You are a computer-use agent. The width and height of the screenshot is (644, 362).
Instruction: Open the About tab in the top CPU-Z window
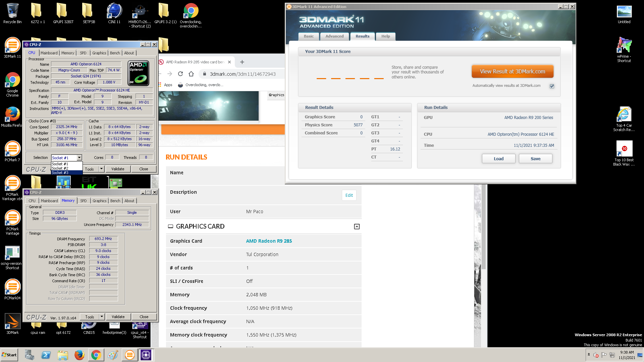click(129, 53)
